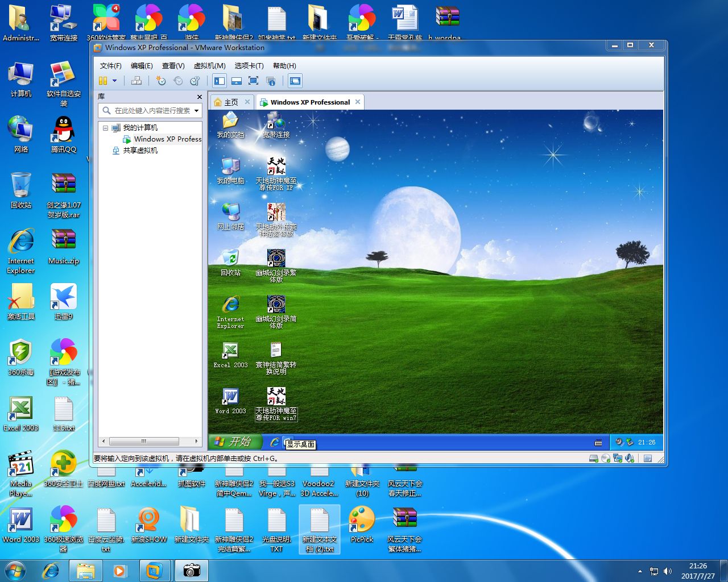
Task: Click the XP 开始 start button
Action: click(235, 442)
